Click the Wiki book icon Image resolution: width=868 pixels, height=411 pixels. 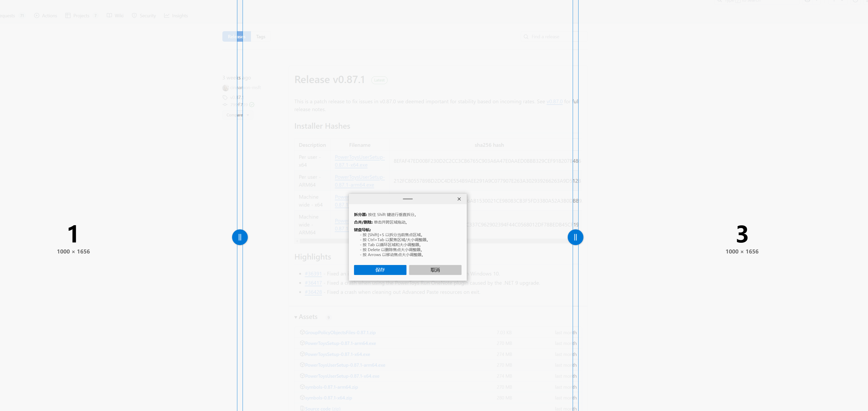click(109, 15)
